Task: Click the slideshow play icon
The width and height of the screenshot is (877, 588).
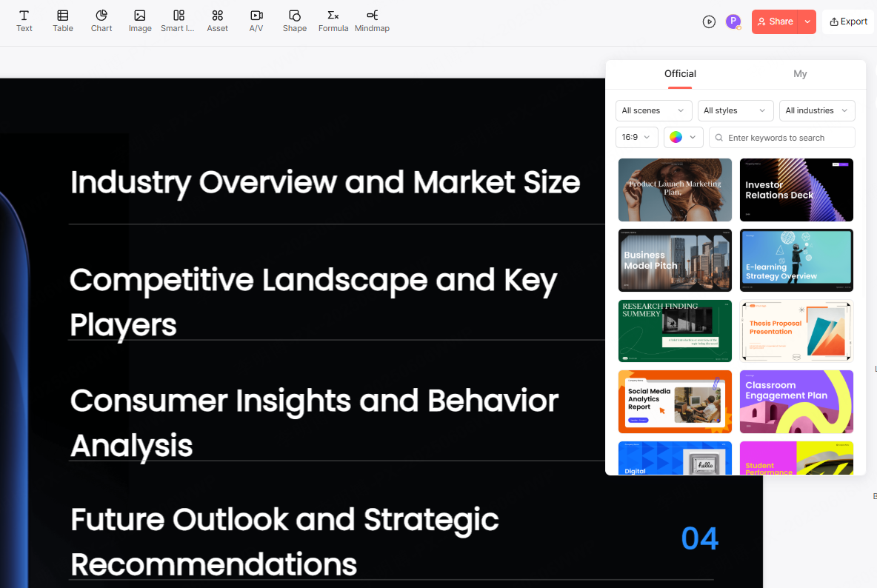Action: (709, 21)
